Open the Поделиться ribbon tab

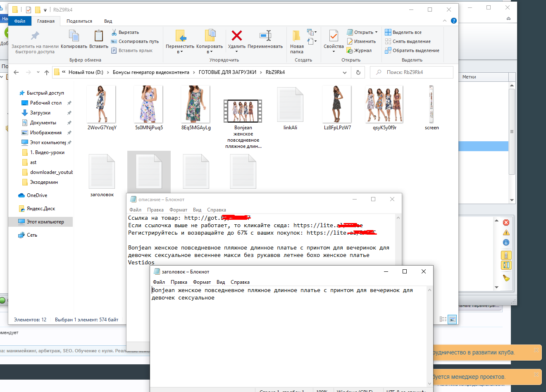pos(79,21)
